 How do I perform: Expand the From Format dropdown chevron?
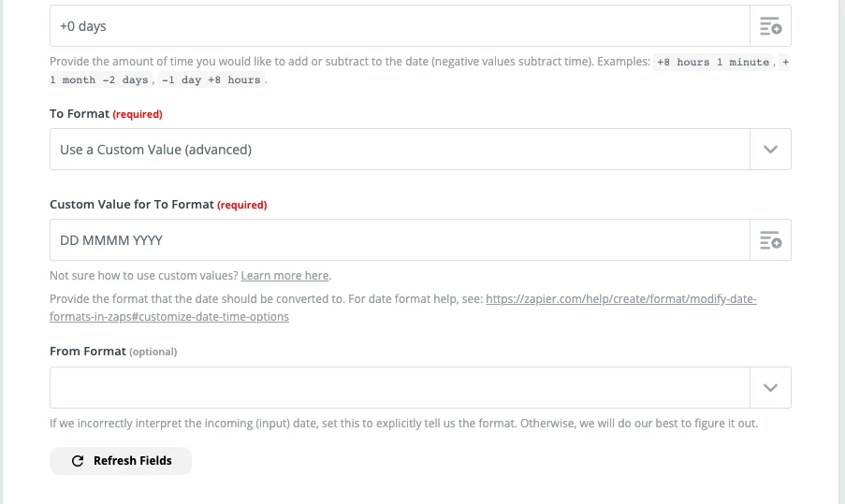(x=771, y=388)
